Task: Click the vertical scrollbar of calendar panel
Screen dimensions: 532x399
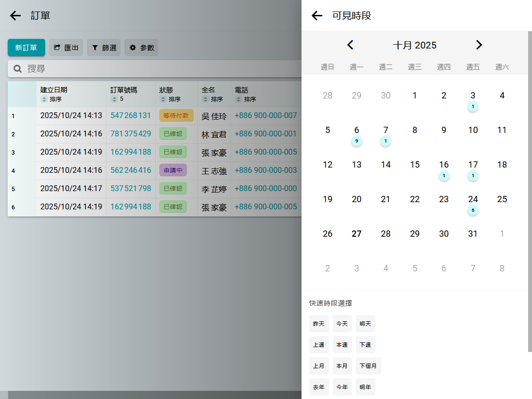Action: (x=530, y=192)
